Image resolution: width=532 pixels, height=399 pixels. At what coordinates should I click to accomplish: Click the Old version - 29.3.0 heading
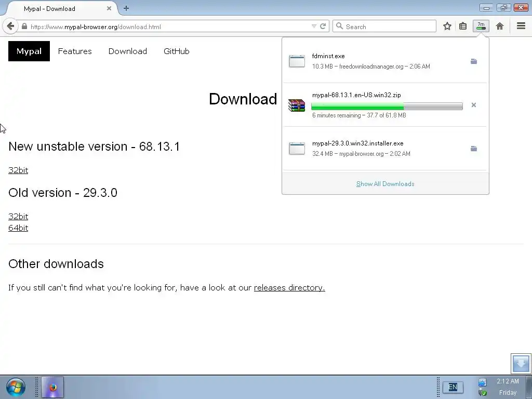point(63,193)
